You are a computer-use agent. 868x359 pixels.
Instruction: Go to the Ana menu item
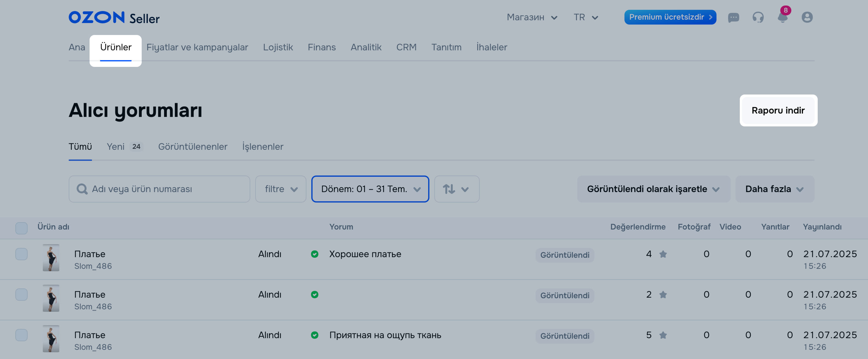77,47
